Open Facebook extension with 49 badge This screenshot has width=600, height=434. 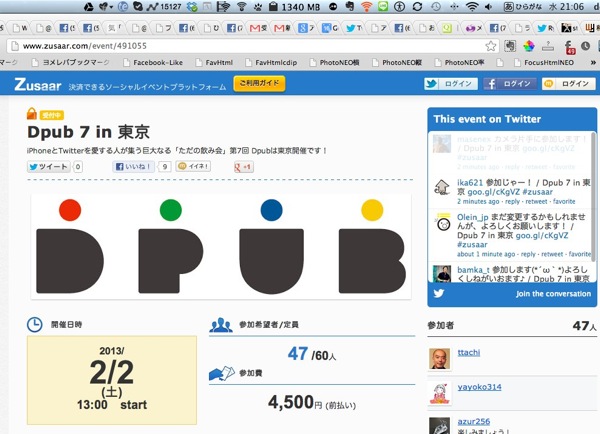(x=569, y=47)
